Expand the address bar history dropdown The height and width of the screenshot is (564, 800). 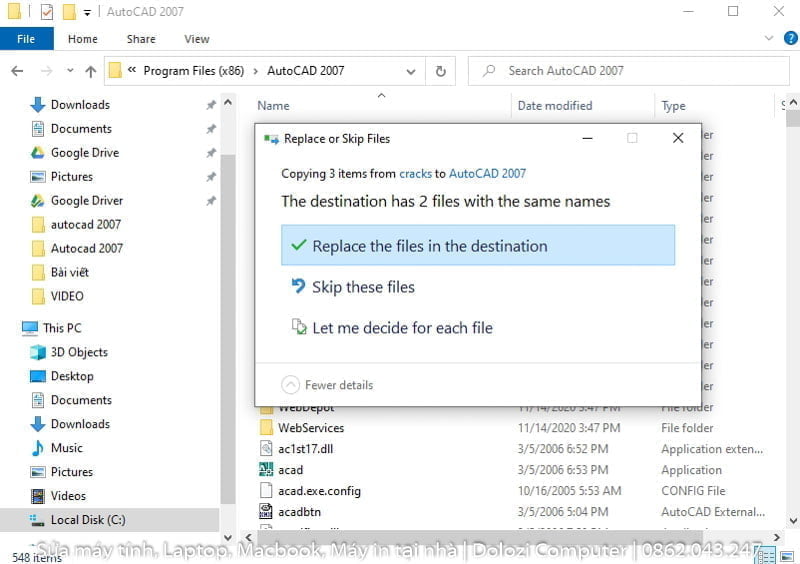click(x=411, y=71)
